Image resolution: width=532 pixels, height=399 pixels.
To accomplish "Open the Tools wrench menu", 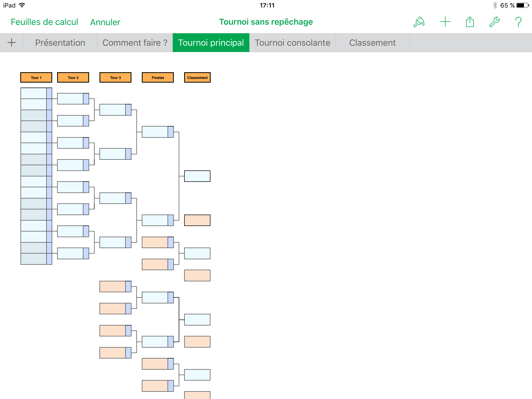I will (x=494, y=22).
